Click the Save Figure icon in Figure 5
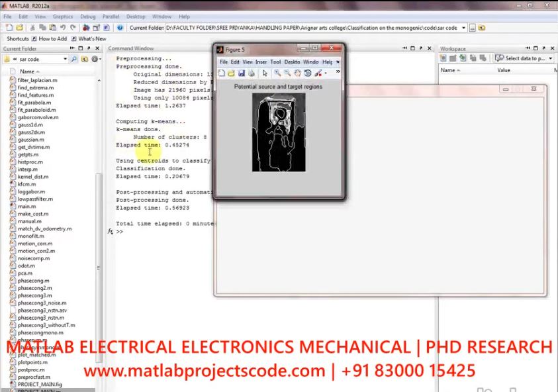 [x=242, y=73]
